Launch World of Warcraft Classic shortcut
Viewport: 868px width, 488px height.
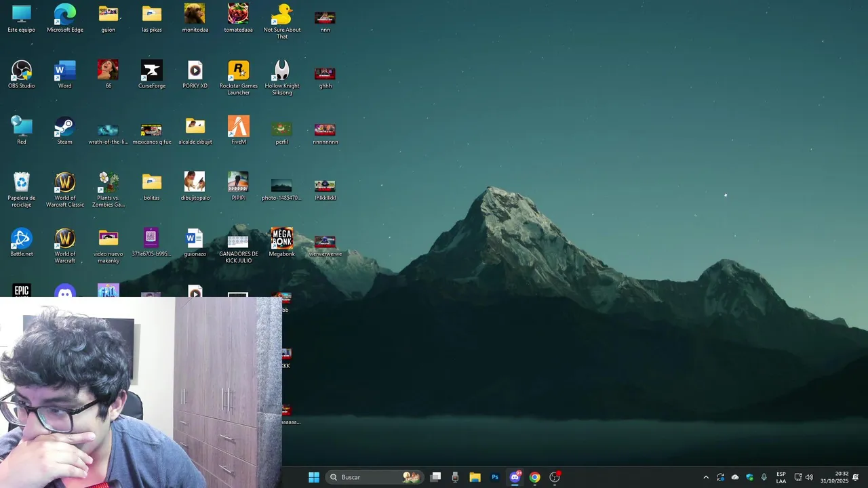65,190
